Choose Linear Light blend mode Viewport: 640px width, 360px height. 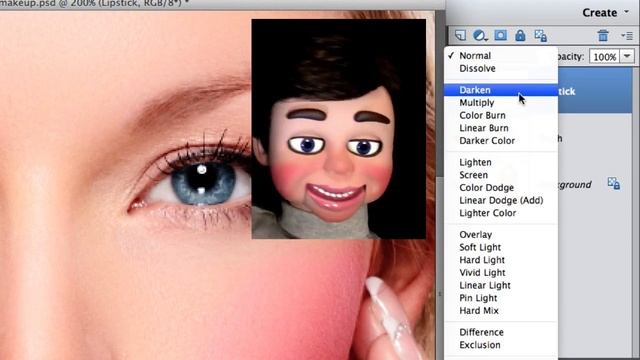pos(501,285)
